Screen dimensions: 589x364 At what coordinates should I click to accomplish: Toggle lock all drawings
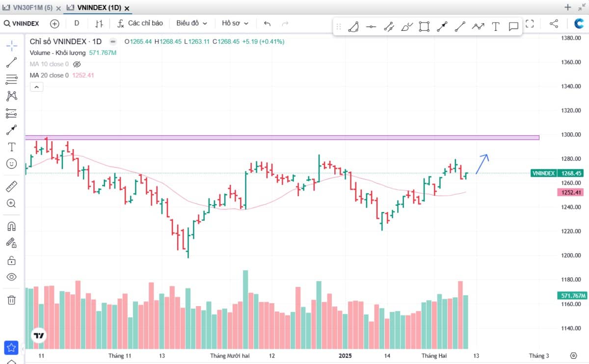click(12, 260)
